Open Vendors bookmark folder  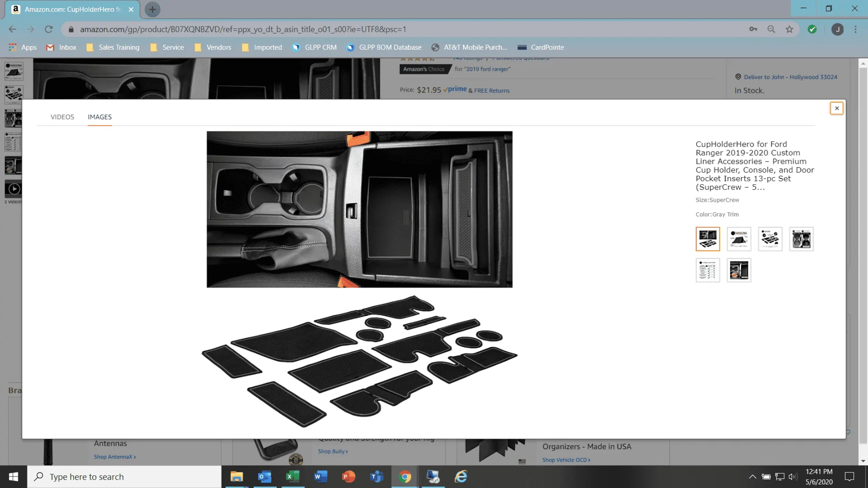(213, 47)
